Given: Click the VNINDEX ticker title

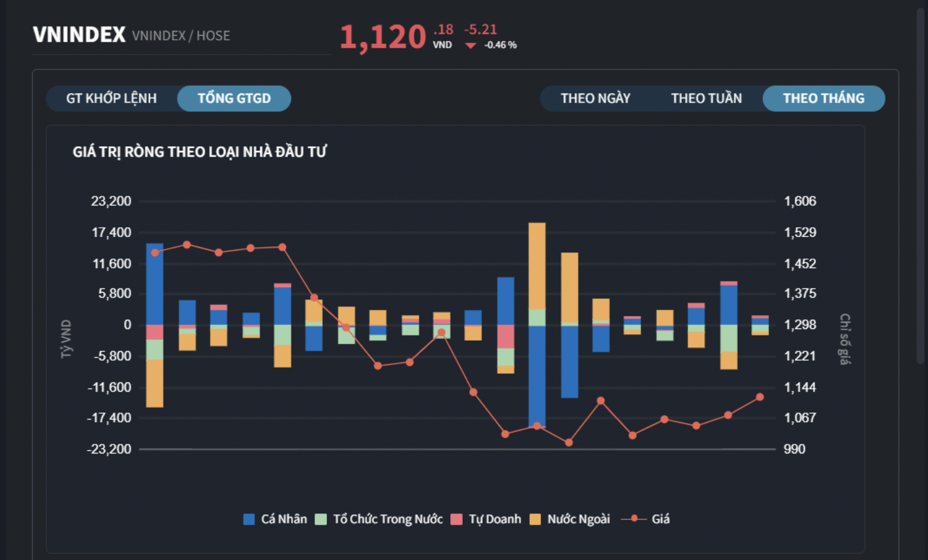Looking at the screenshot, I should point(79,35).
